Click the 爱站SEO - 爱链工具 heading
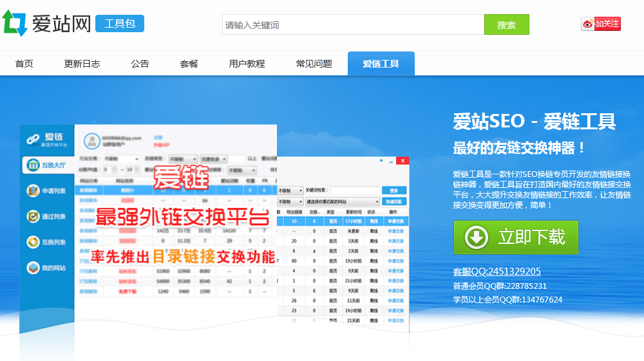Viewport: 644px width, 361px height. click(535, 122)
